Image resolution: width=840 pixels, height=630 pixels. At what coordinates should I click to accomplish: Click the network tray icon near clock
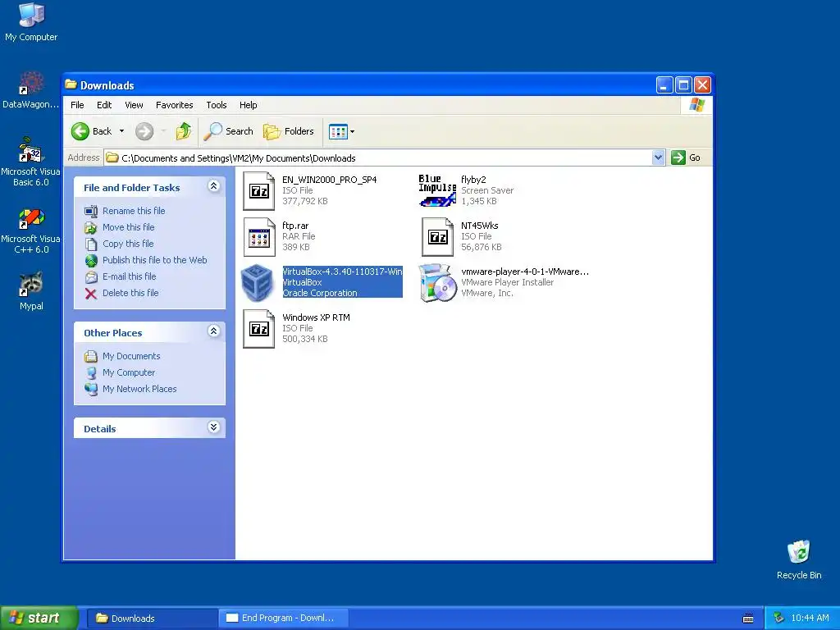(x=779, y=619)
